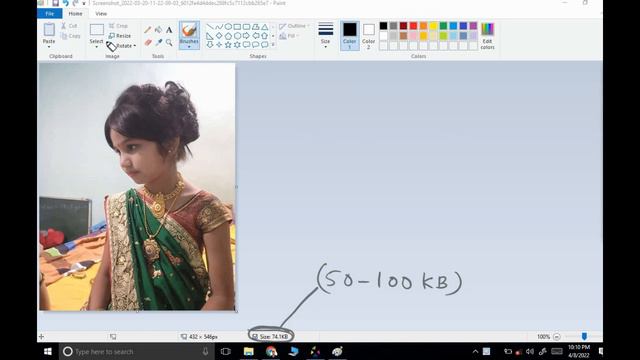Adjust the zoom slider handle
Image resolution: width=640 pixels, height=360 pixels.
pyautogui.click(x=584, y=336)
